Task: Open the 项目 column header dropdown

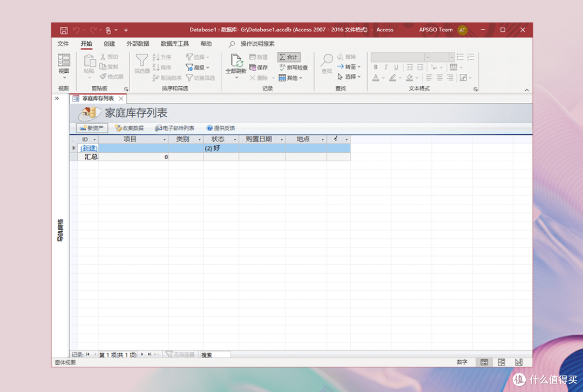Action: click(x=164, y=140)
